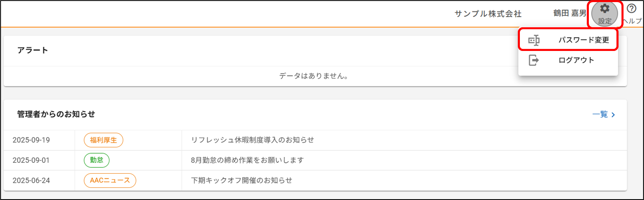Click the 設定 gear icon
Screen dimensions: 644x200
(x=605, y=9)
